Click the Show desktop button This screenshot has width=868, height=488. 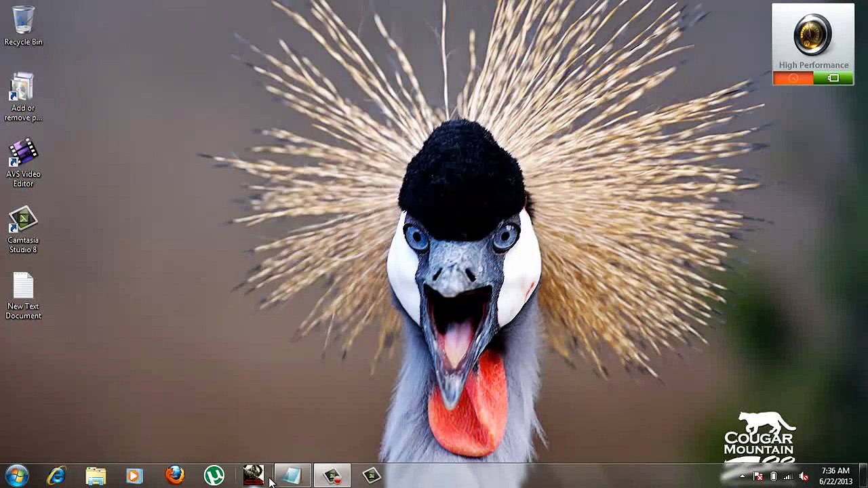coord(863,475)
